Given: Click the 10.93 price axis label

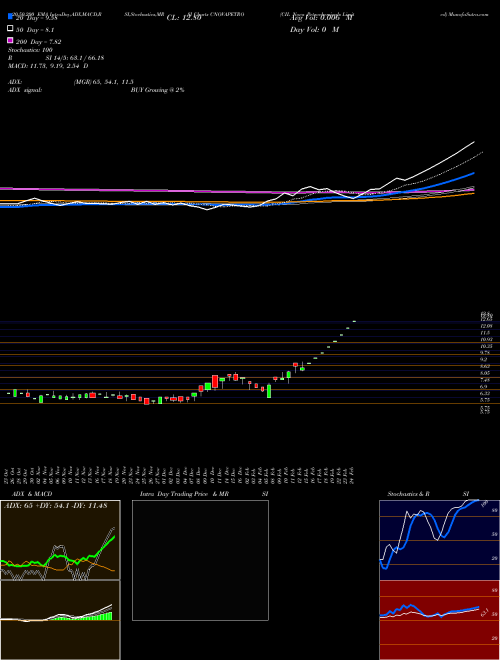Looking at the screenshot, I should [487, 339].
